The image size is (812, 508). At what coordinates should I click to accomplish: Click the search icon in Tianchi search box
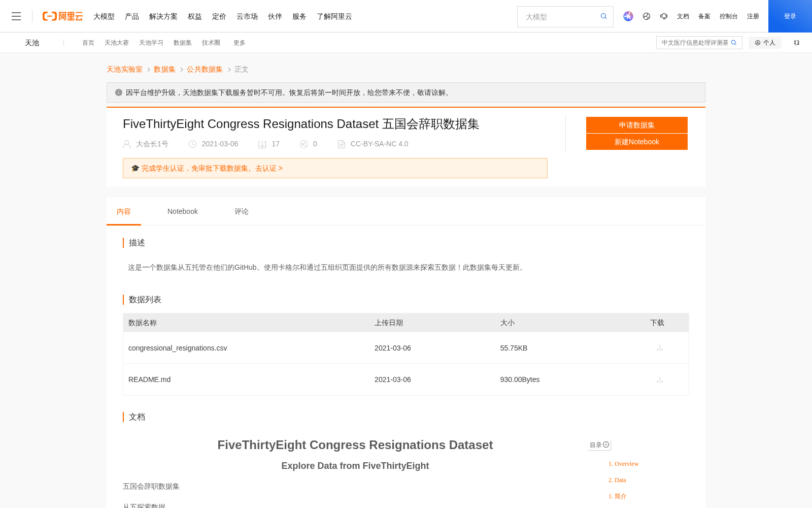pos(734,43)
